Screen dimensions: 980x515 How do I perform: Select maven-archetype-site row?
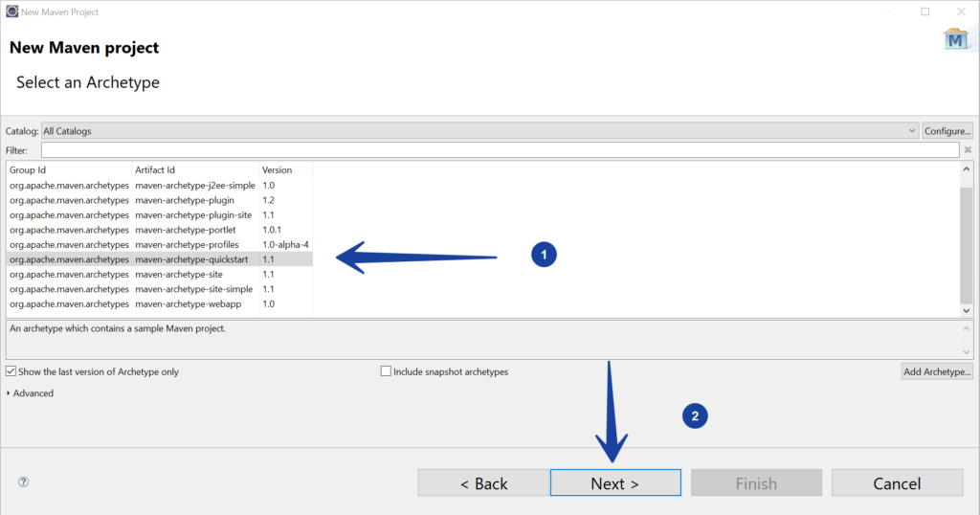[160, 275]
